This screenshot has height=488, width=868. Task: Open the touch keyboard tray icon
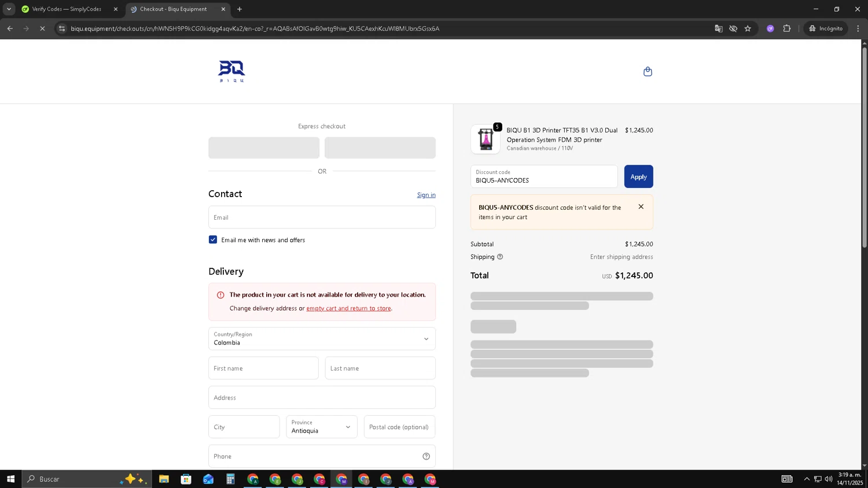[787, 479]
